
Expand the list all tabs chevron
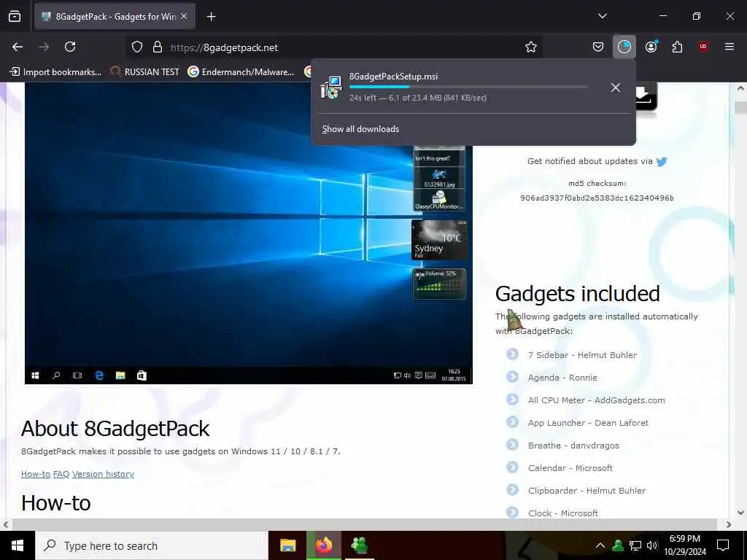pos(603,16)
